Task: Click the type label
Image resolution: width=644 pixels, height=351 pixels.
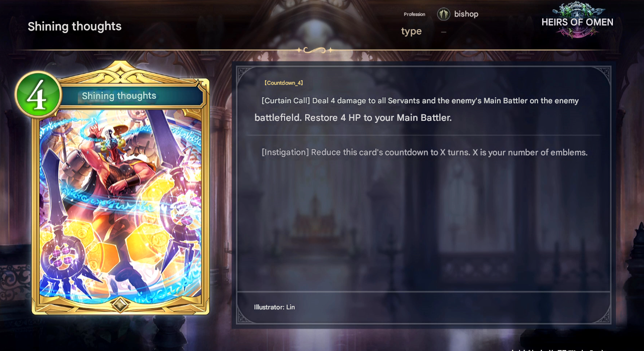Action: [x=411, y=31]
